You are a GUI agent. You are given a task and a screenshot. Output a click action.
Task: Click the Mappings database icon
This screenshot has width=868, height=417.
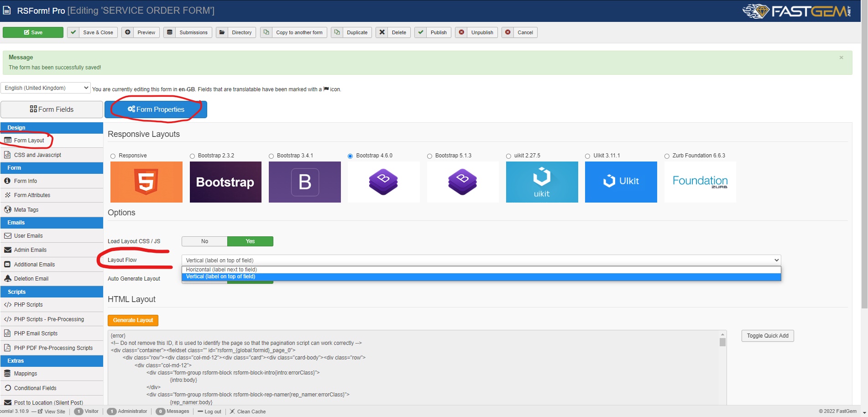[x=7, y=374]
